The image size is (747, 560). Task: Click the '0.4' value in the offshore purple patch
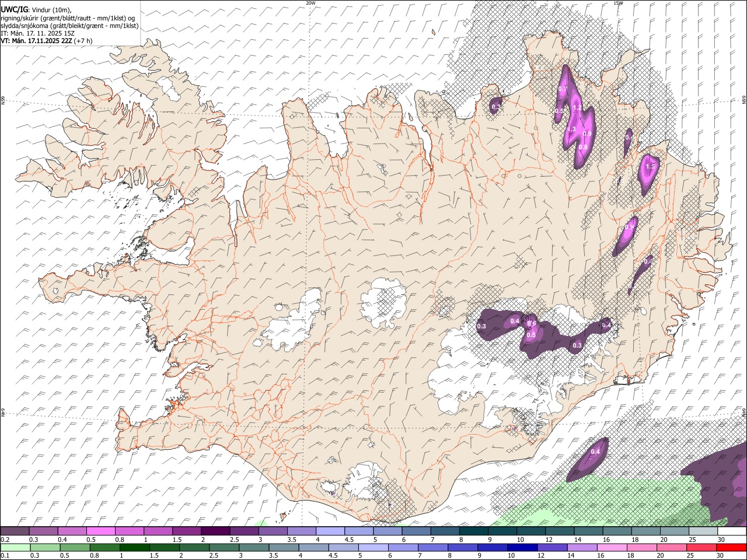tap(595, 452)
